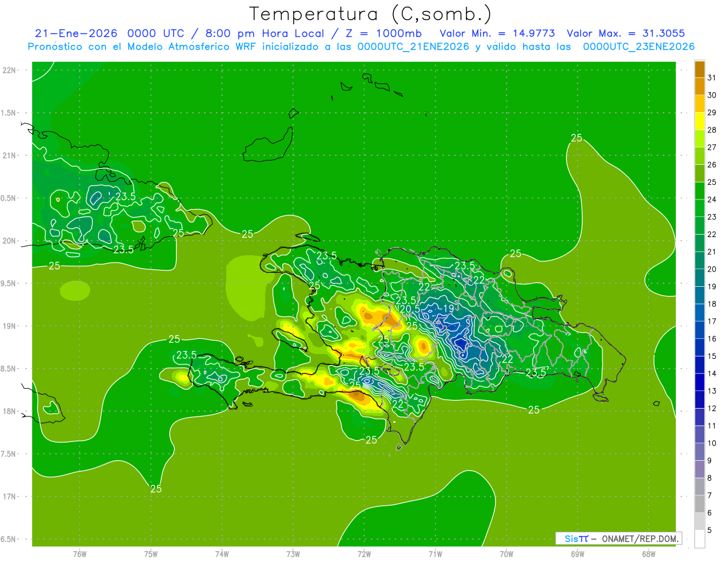The height and width of the screenshot is (562, 728).
Task: Click the '70W' longitude axis label
Action: point(506,554)
